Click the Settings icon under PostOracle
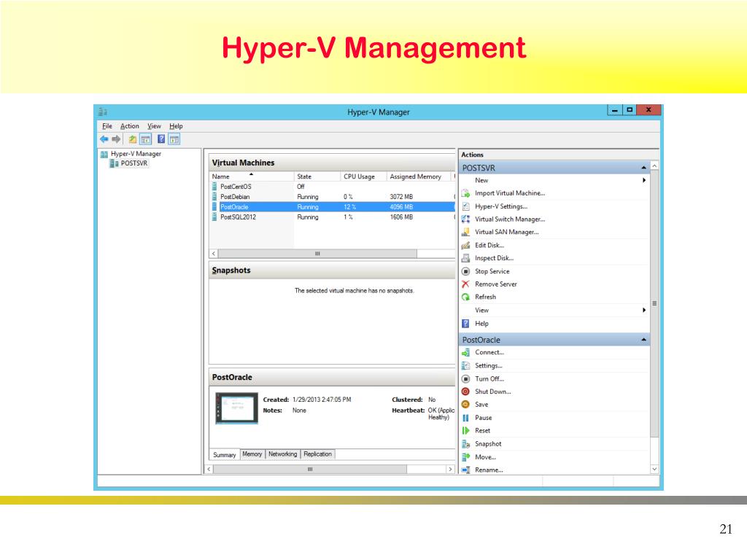 (466, 366)
